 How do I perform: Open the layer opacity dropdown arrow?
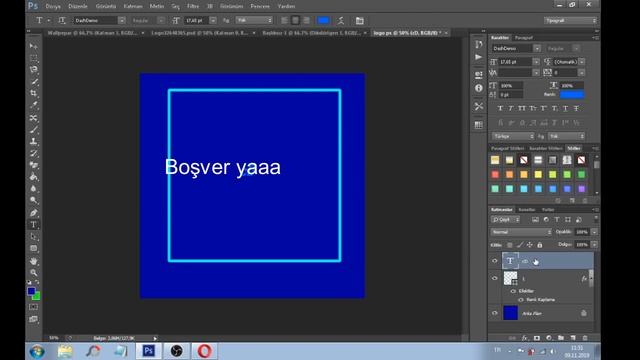click(x=594, y=232)
